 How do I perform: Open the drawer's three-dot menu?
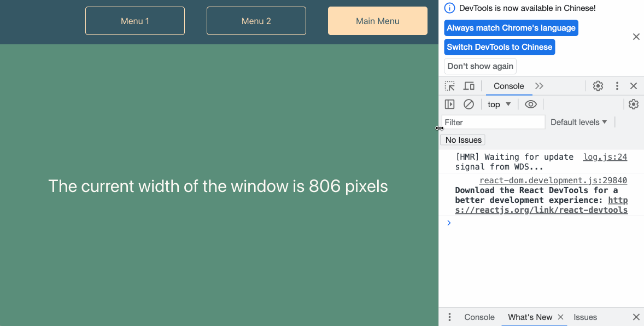click(x=449, y=317)
